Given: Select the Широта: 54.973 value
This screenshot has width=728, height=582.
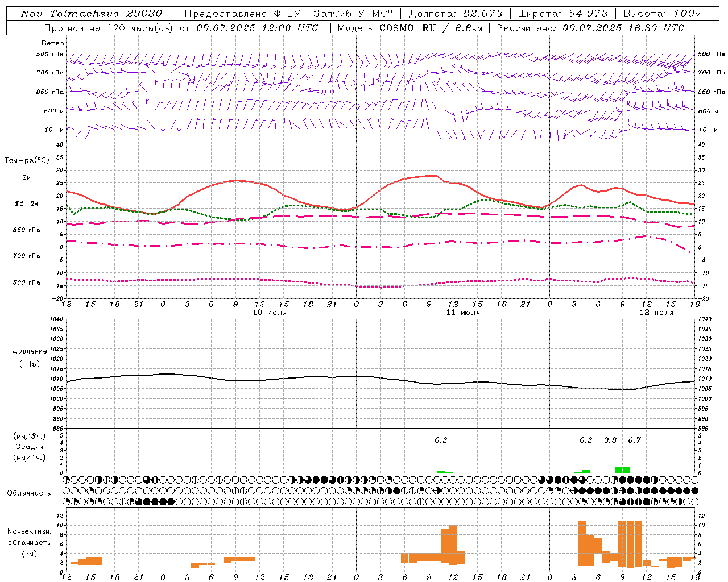Looking at the screenshot, I should (562, 14).
